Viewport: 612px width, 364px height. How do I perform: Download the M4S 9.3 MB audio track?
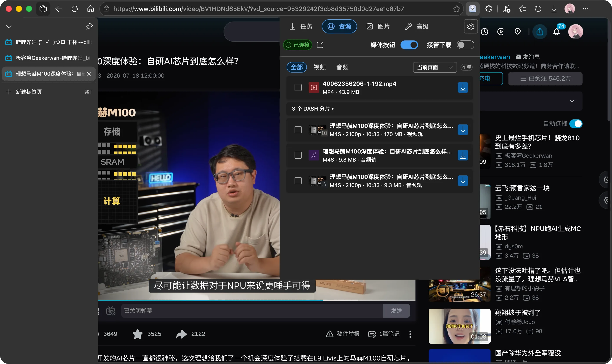[x=463, y=155]
